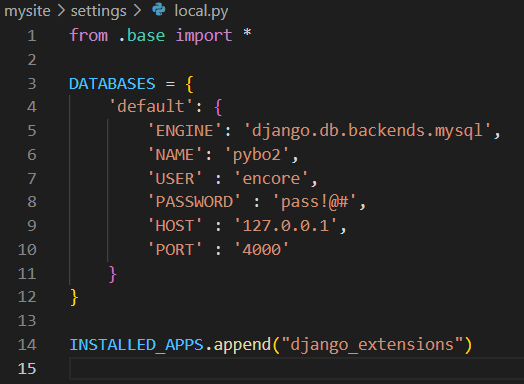Click the 'ENGINE' key

tap(184, 130)
